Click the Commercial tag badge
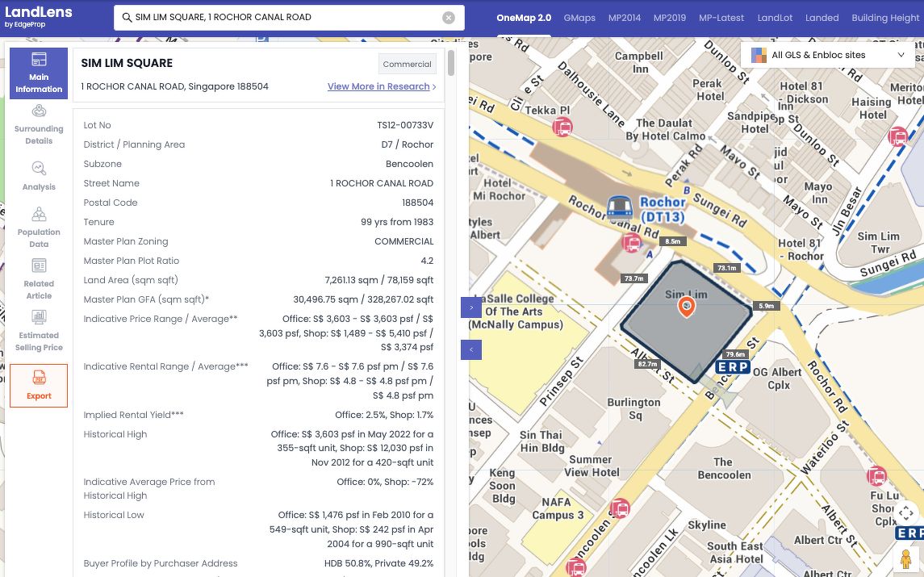The width and height of the screenshot is (924, 577). [408, 65]
